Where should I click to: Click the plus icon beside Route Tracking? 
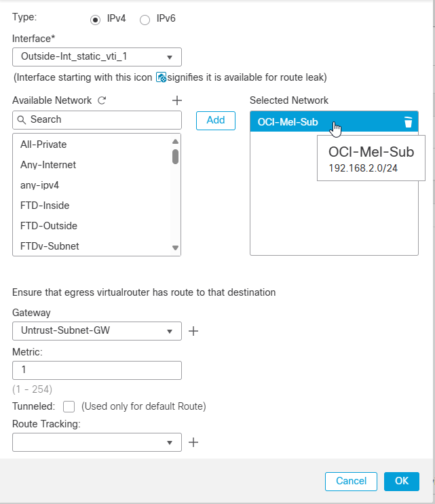(193, 442)
